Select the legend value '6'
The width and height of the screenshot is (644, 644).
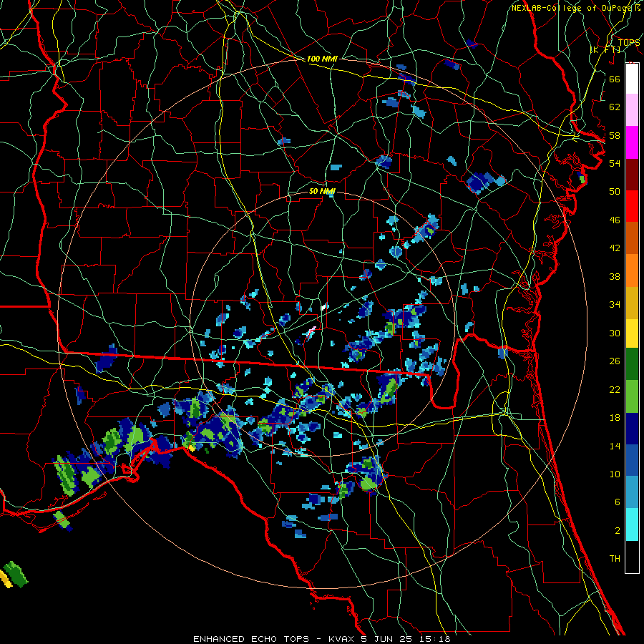click(x=618, y=502)
